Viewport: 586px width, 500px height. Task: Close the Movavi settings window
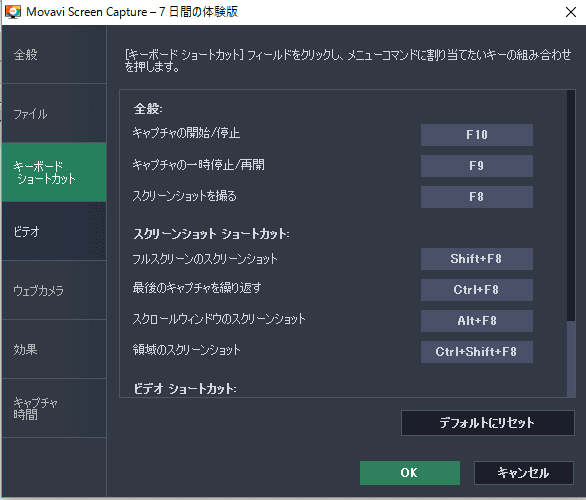(x=571, y=12)
